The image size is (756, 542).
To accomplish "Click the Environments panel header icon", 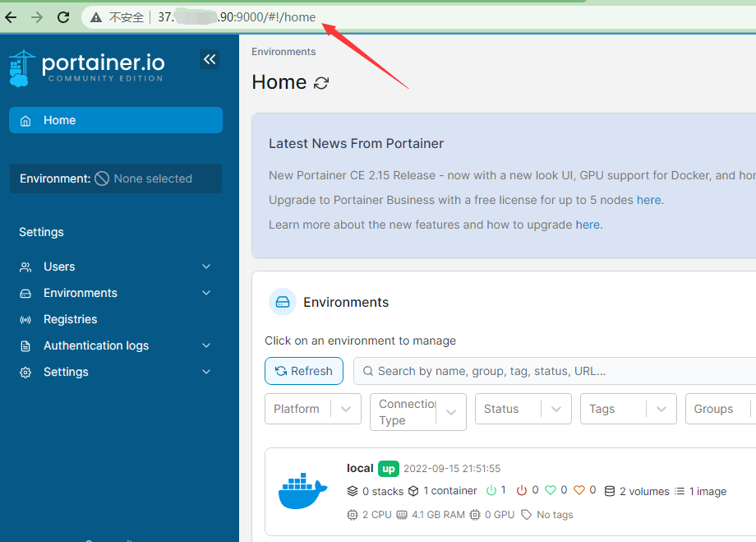I will [x=283, y=302].
